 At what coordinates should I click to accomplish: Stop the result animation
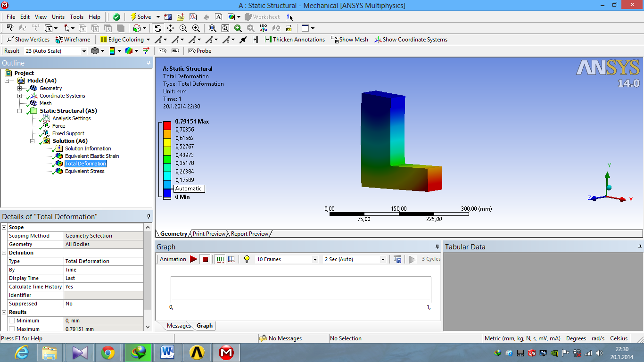(x=205, y=259)
